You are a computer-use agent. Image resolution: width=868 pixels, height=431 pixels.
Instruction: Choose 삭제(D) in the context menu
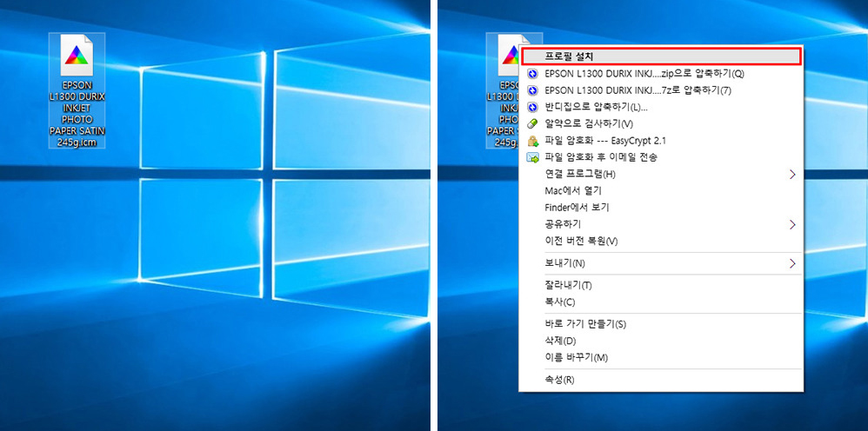tap(660, 341)
